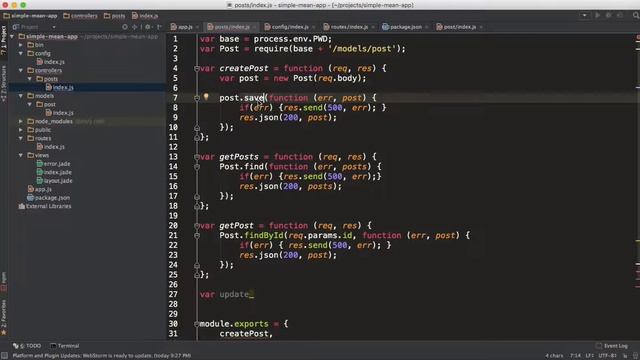Fold the getPosts function at line 13

(197, 157)
